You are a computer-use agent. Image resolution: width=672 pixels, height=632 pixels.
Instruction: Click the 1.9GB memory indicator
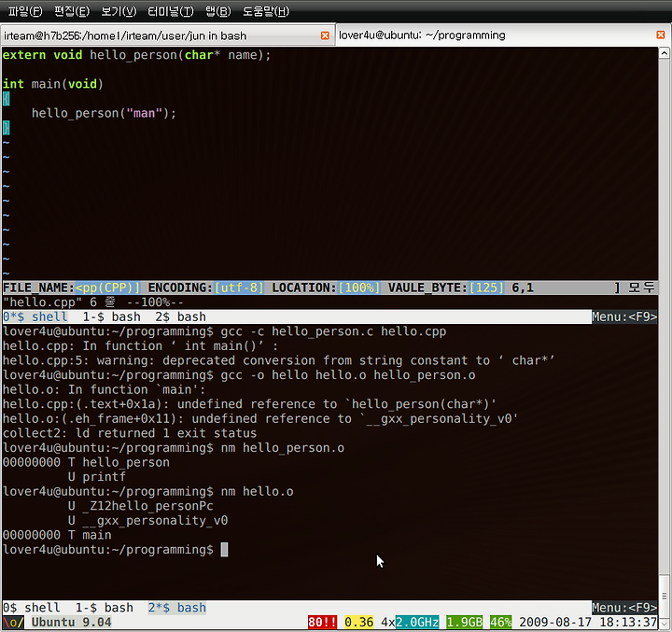464,622
